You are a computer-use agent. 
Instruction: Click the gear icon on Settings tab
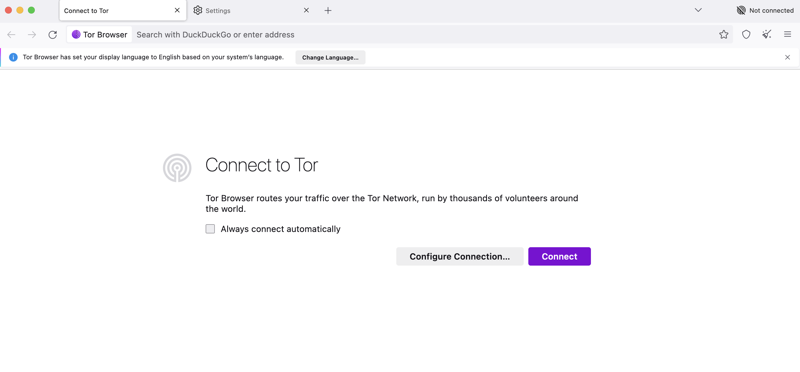pos(198,10)
